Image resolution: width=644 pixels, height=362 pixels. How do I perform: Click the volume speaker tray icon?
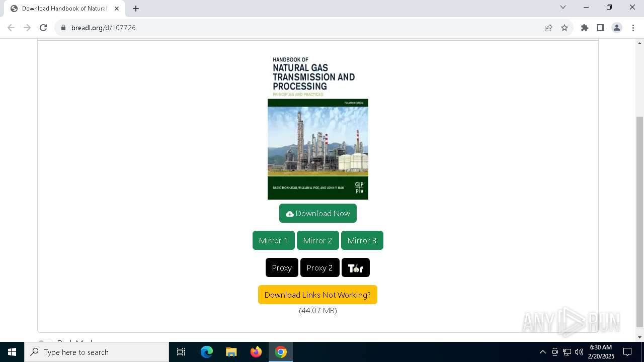click(579, 352)
